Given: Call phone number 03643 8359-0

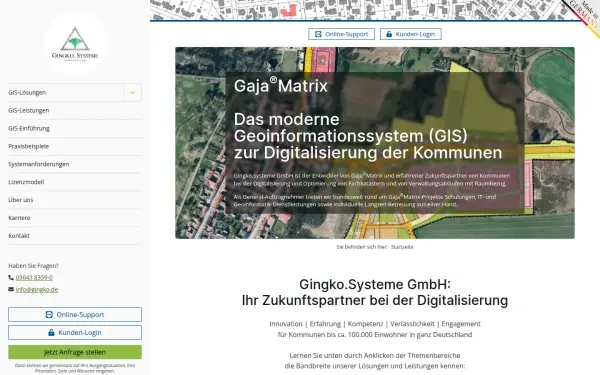Looking at the screenshot, I should (x=34, y=277).
